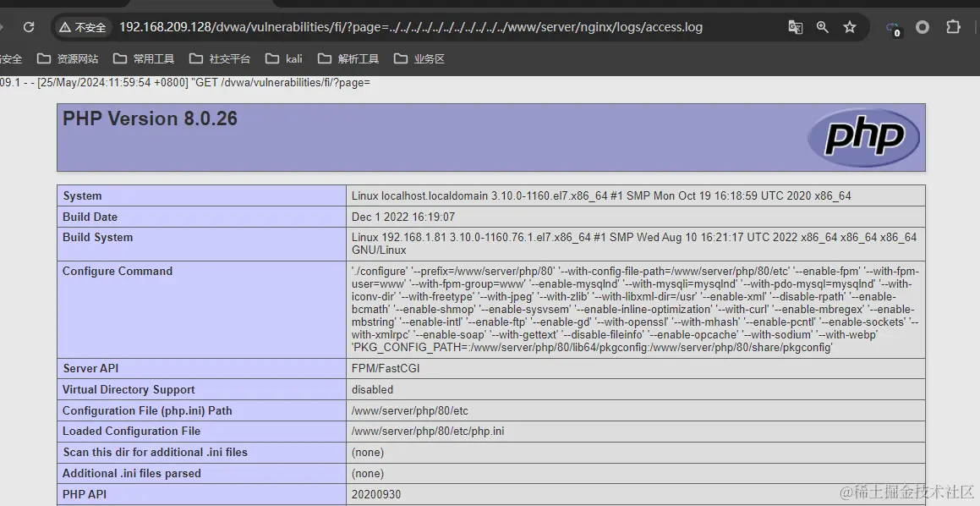Screen dimensions: 980x506
Task: Click the Linux localhost.localdomain system value
Action: point(601,195)
